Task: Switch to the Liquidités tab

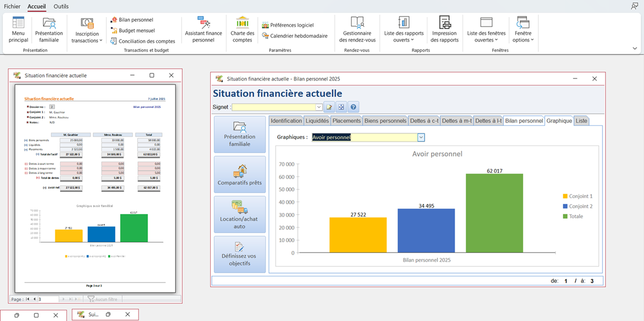Action: coord(317,121)
